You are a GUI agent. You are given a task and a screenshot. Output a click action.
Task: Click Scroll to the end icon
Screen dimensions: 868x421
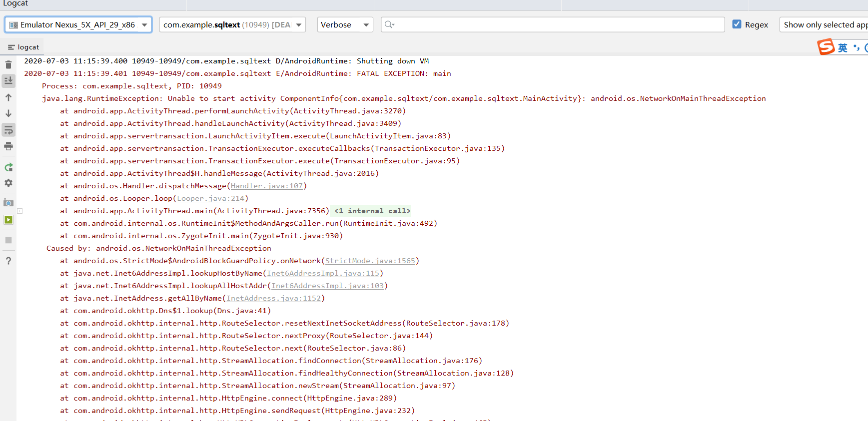coord(8,80)
